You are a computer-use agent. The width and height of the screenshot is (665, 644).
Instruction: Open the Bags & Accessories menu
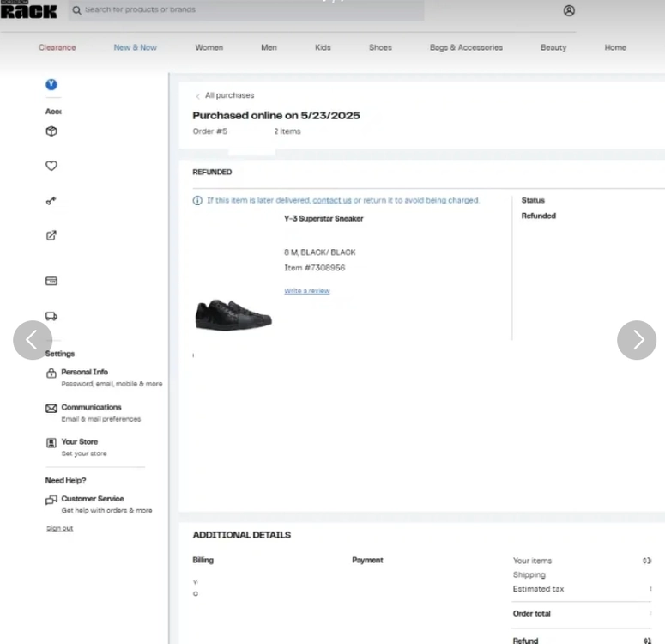466,47
